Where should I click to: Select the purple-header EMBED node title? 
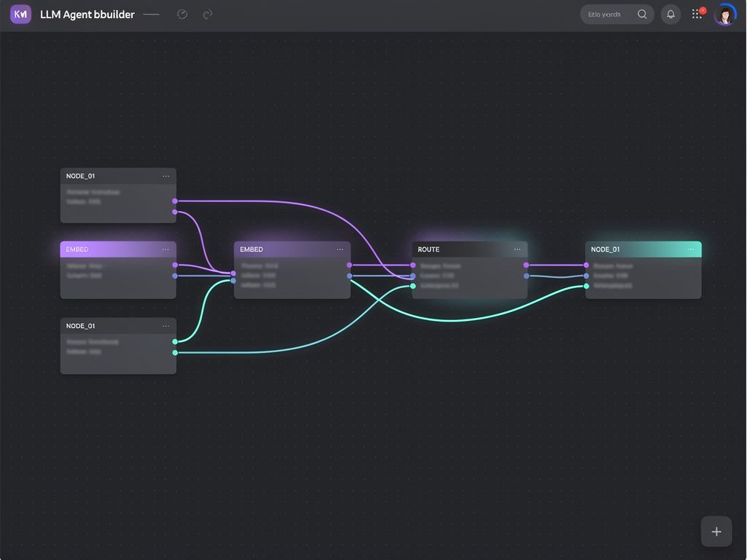77,249
